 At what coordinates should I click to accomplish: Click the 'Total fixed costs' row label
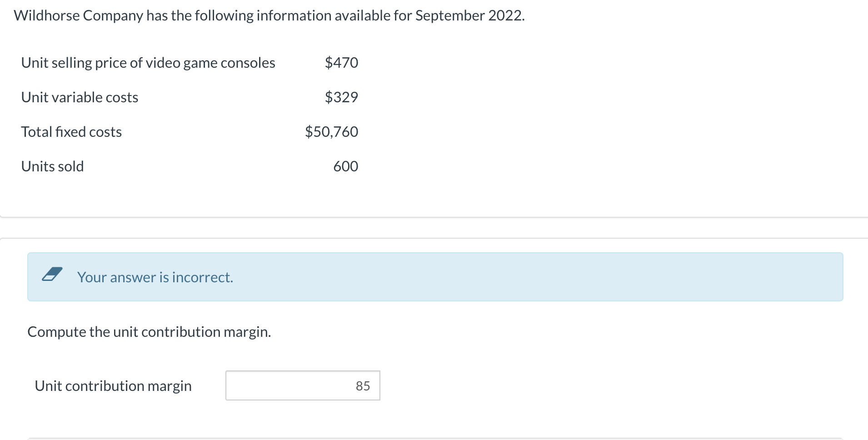click(71, 132)
